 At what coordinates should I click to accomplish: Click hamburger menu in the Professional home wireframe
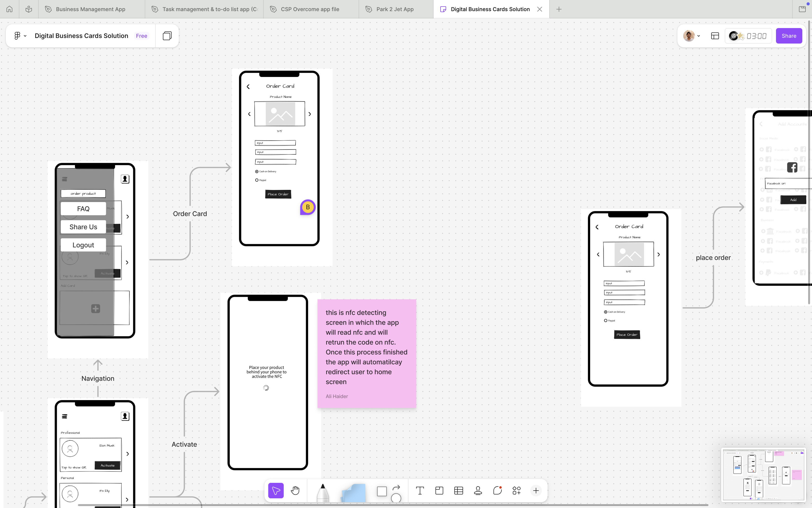pyautogui.click(x=65, y=416)
